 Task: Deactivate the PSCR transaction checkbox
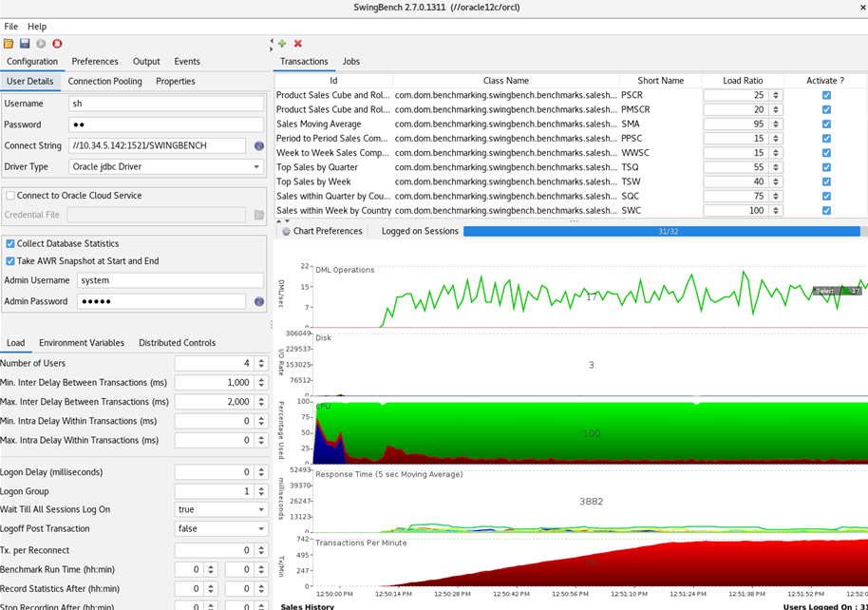point(826,95)
